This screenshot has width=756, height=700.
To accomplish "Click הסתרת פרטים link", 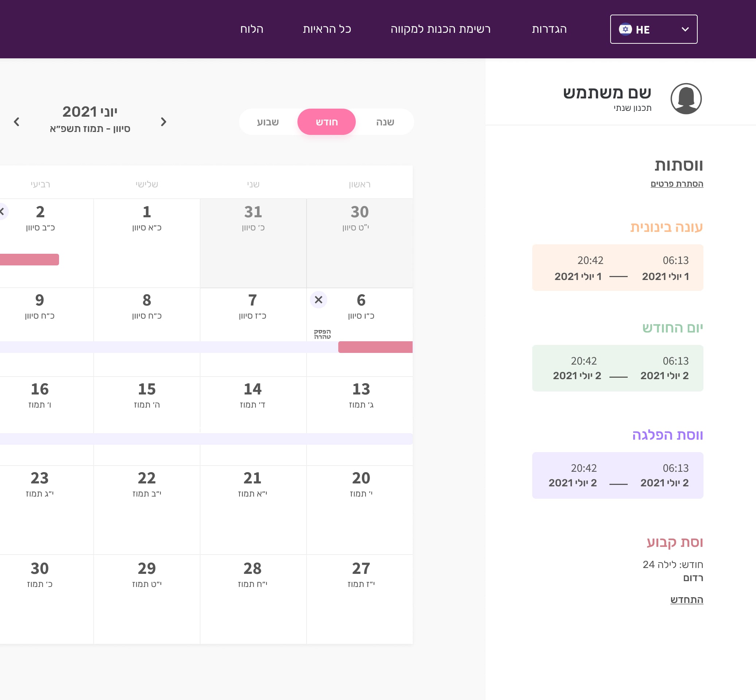I will coord(677,184).
